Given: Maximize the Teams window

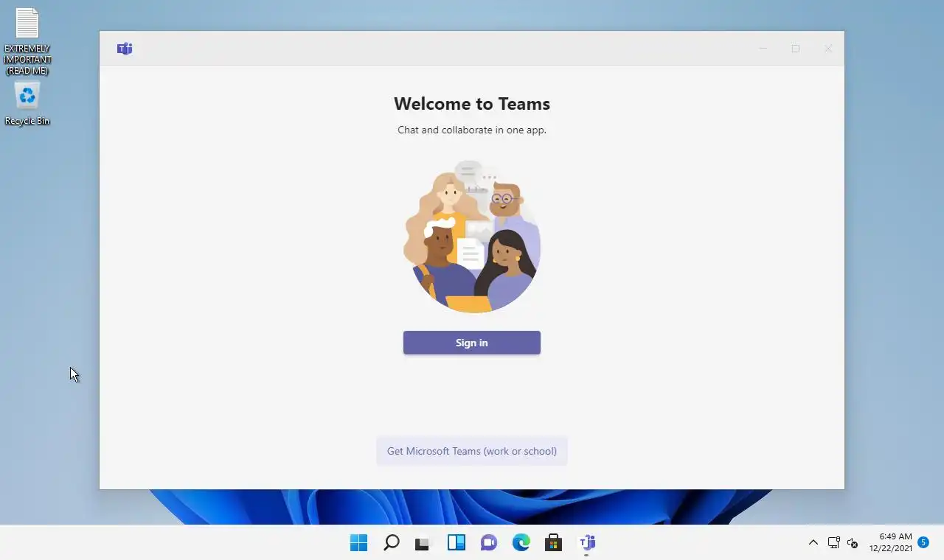Looking at the screenshot, I should (796, 49).
